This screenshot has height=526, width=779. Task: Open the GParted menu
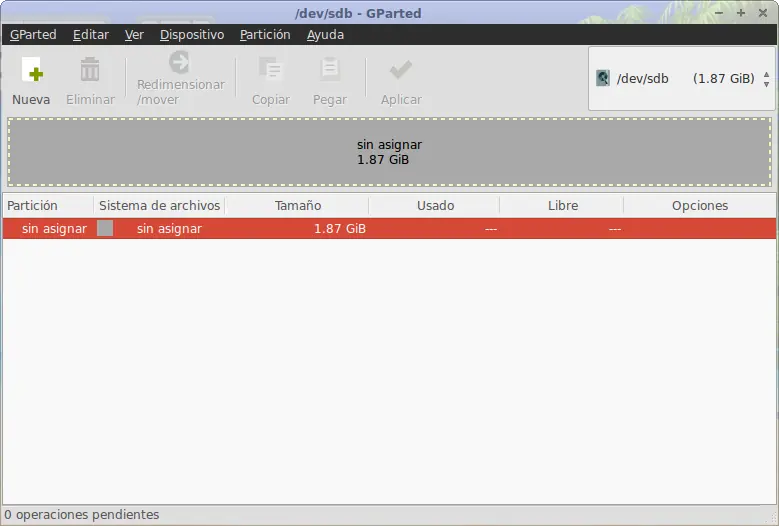coord(33,35)
